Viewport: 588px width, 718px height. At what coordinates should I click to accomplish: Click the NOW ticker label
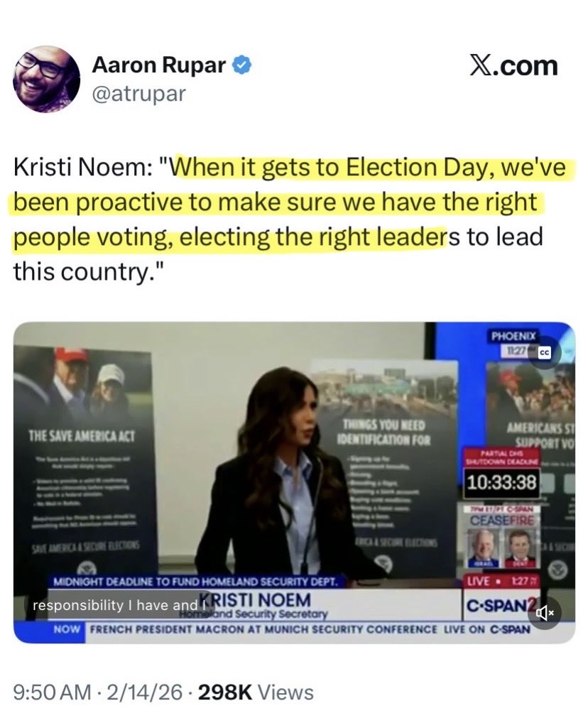click(x=67, y=630)
